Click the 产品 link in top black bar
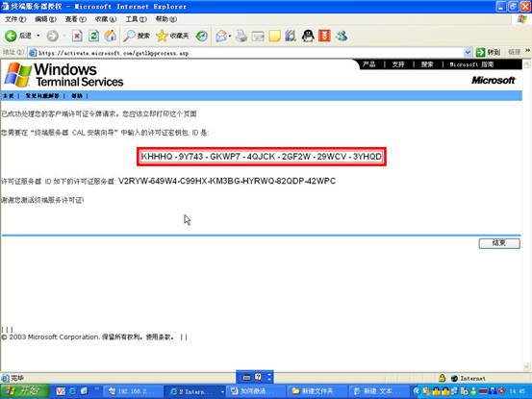The image size is (532, 399). [368, 64]
